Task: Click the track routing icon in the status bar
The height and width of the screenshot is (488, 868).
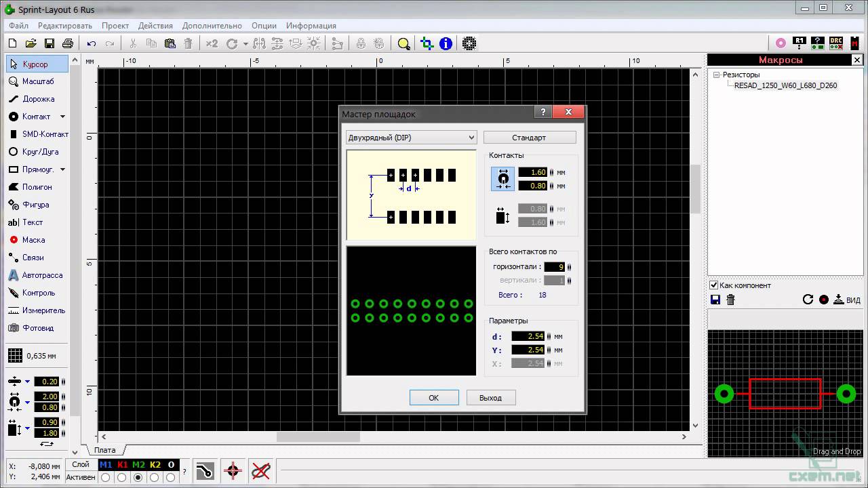Action: [205, 470]
